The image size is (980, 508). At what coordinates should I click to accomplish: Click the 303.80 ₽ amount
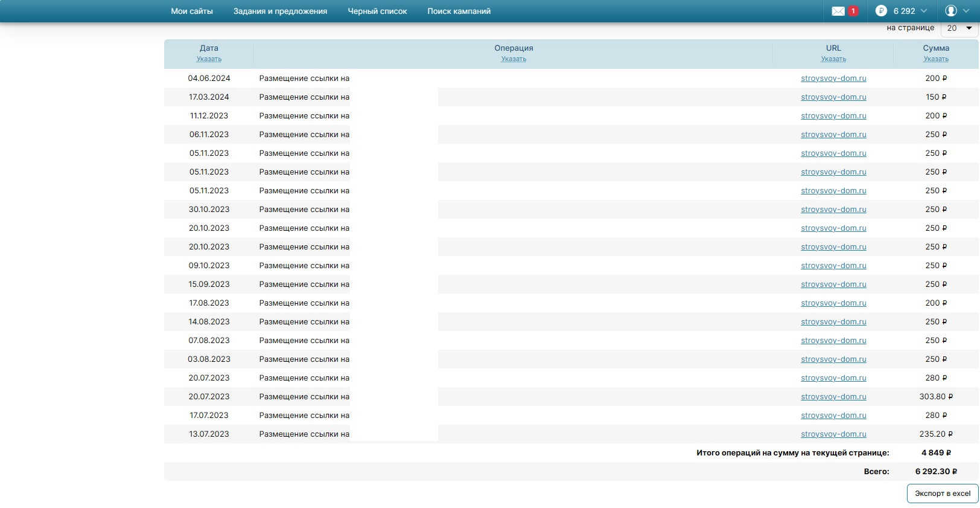pyautogui.click(x=936, y=397)
